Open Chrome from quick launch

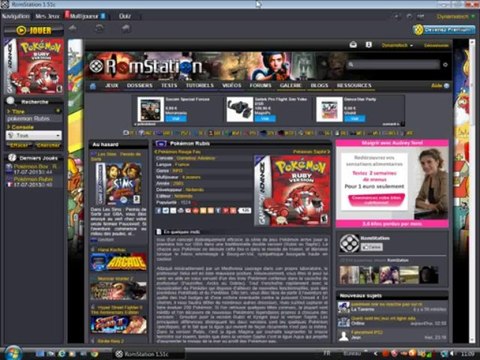point(94,354)
